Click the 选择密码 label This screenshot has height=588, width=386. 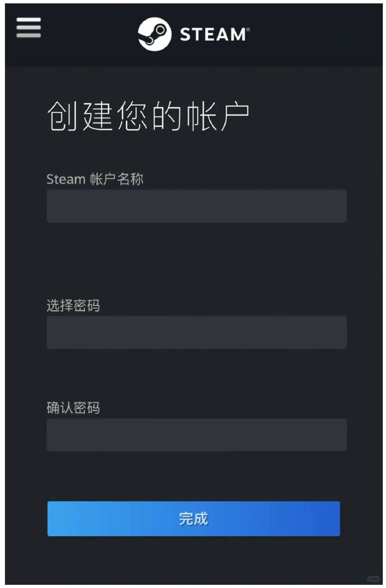(x=73, y=305)
